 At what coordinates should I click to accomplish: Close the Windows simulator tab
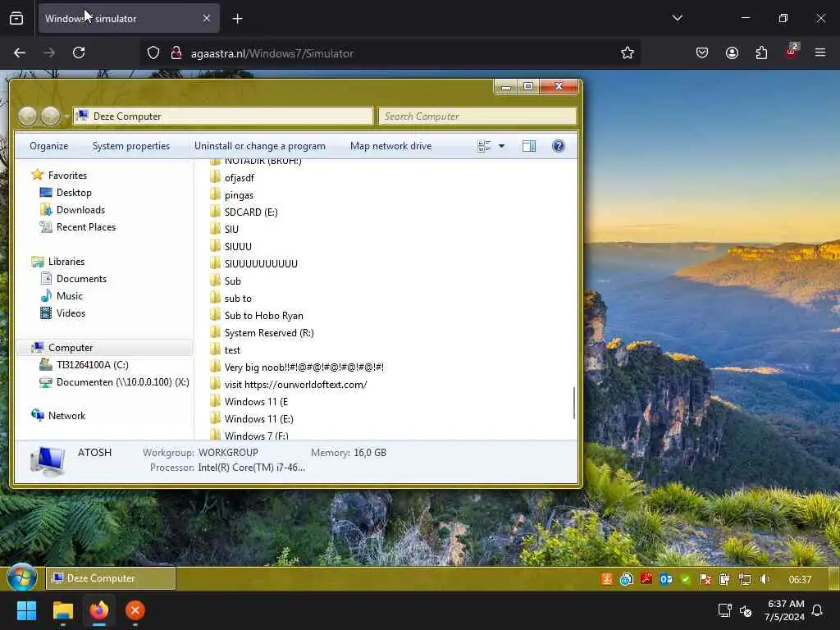[x=207, y=18]
